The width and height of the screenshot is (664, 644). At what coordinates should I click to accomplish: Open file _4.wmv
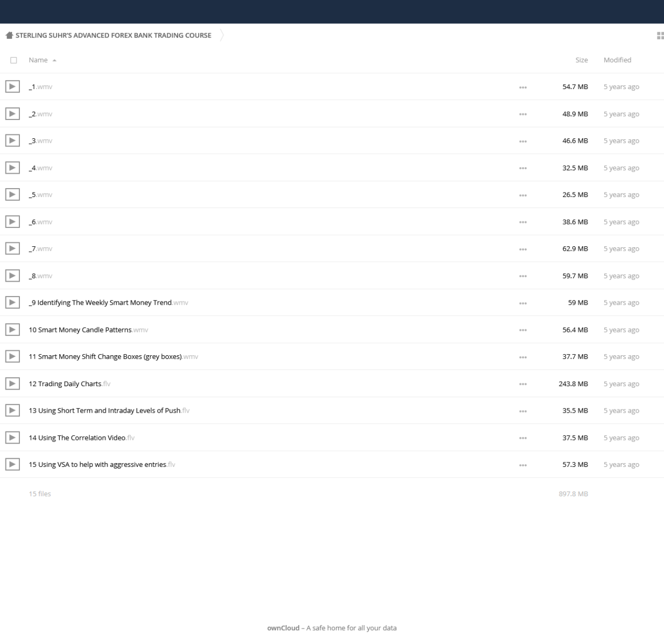tap(40, 168)
